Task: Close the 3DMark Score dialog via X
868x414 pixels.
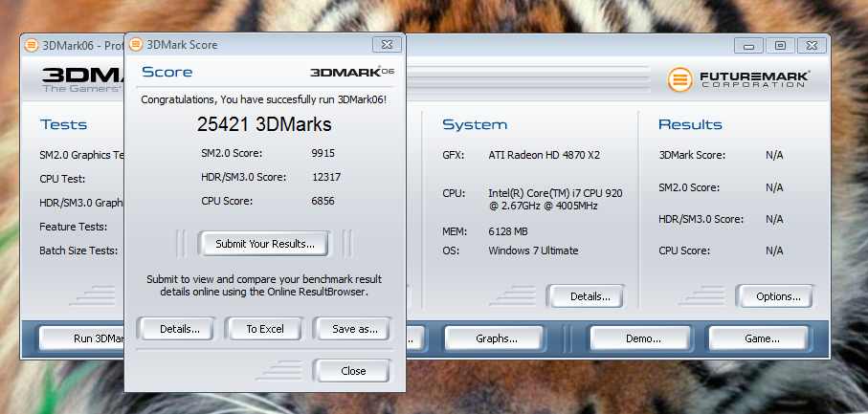Action: pyautogui.click(x=387, y=45)
